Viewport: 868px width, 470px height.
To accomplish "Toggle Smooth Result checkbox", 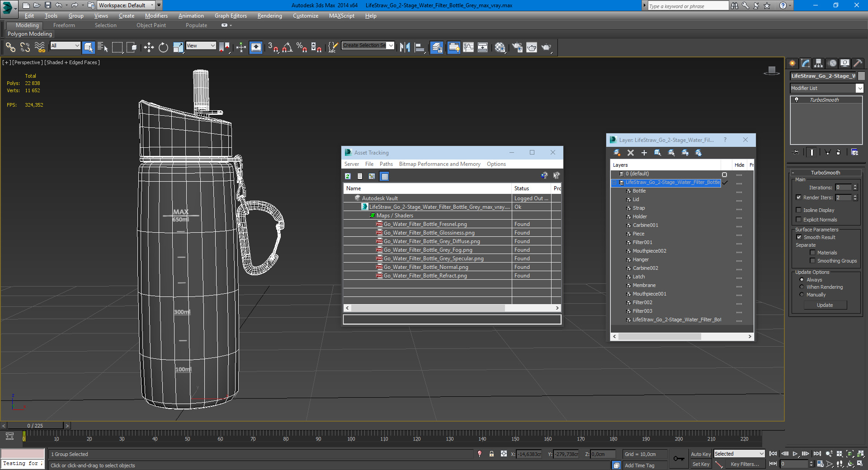I will 799,237.
